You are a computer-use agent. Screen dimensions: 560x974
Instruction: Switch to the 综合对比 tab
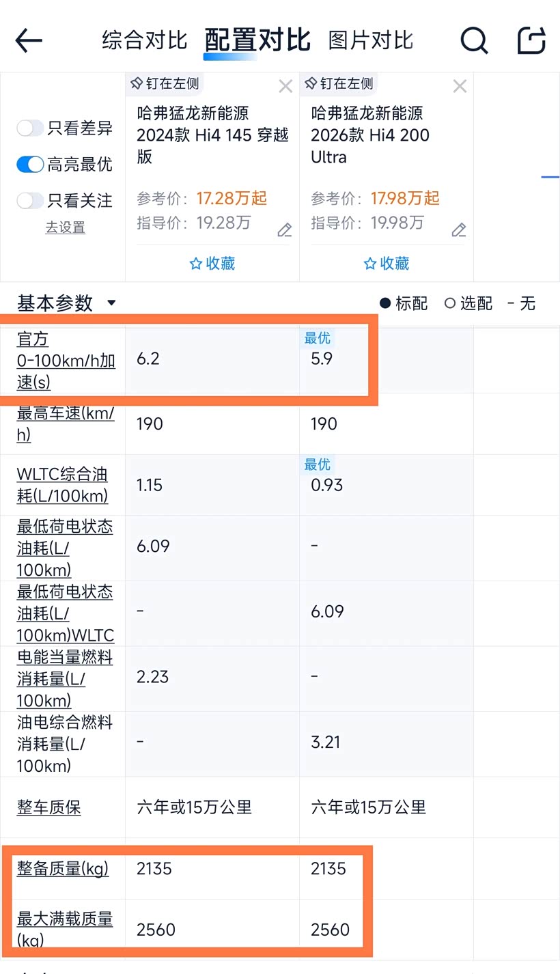pyautogui.click(x=144, y=40)
